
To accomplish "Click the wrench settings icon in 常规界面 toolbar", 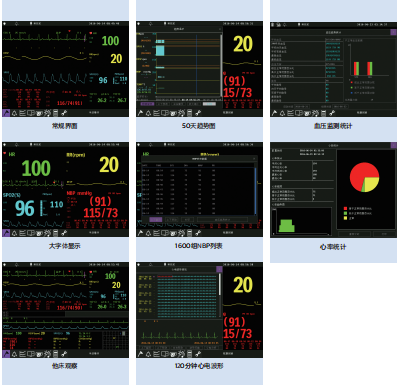I will pyautogui.click(x=64, y=113).
